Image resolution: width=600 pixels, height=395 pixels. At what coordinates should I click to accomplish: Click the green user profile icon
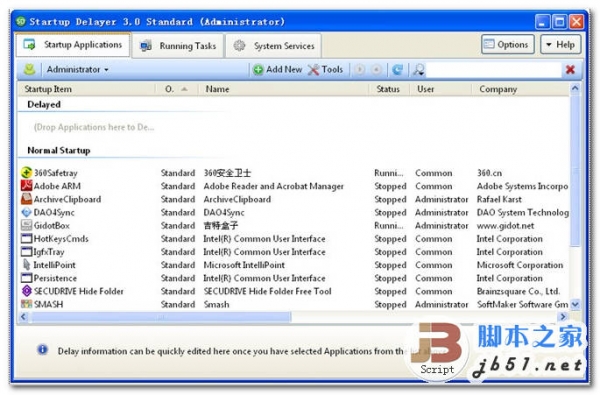(x=30, y=69)
